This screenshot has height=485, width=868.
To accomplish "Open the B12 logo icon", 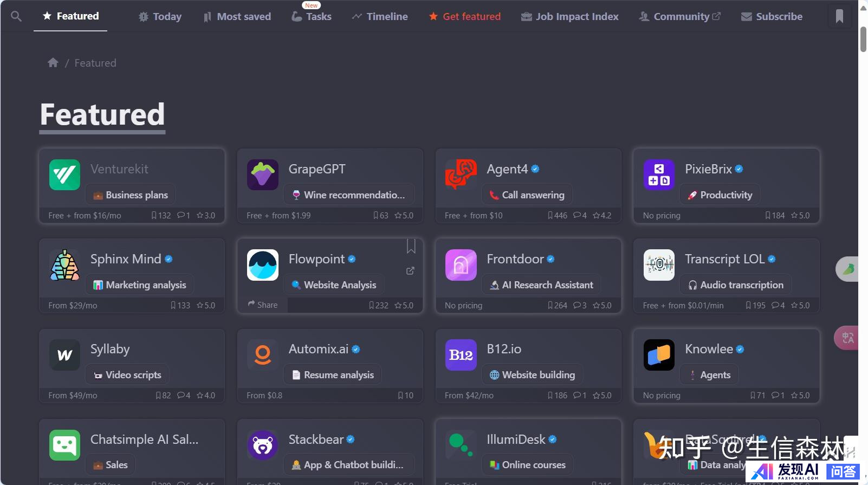I will coord(461,355).
